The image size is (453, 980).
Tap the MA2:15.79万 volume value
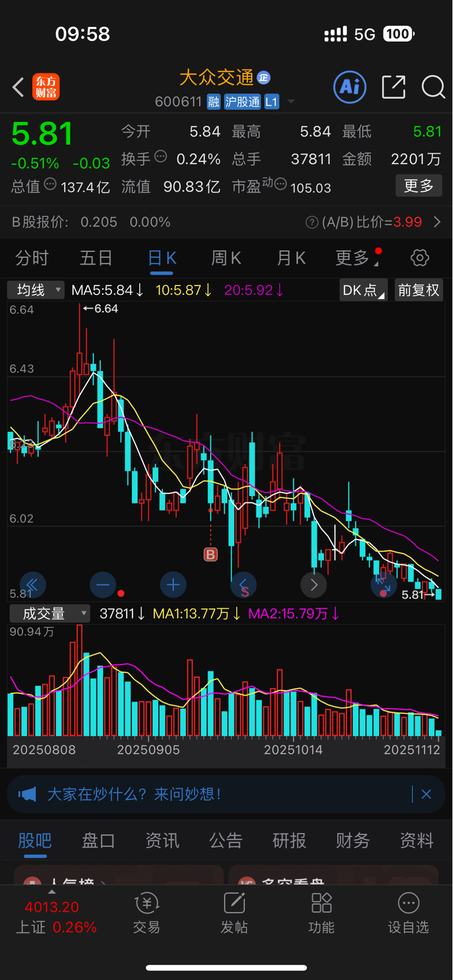(294, 614)
